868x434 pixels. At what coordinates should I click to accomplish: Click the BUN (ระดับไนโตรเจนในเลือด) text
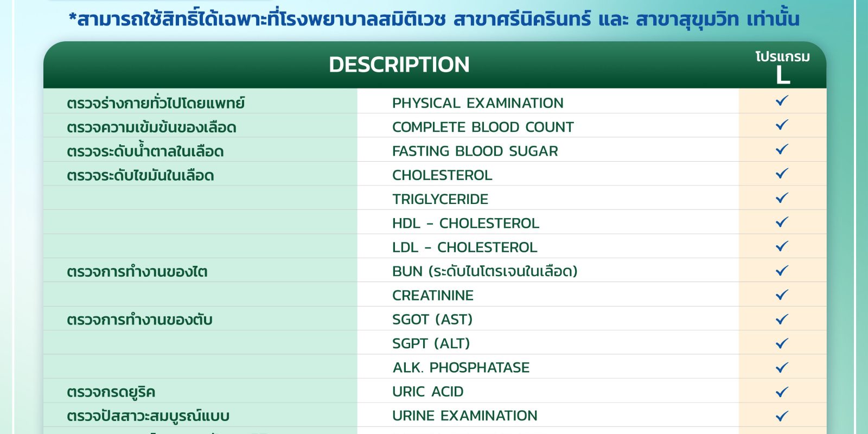click(484, 271)
